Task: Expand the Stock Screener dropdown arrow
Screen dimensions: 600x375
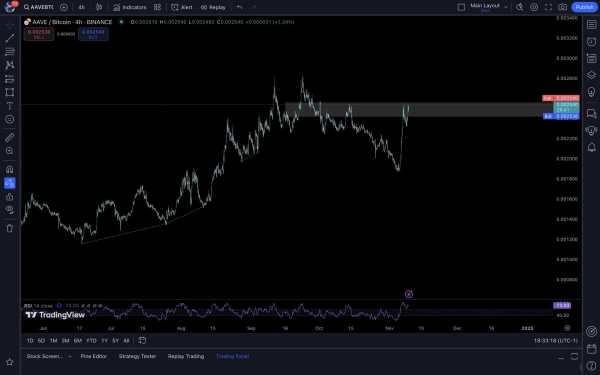Action: tap(70, 356)
